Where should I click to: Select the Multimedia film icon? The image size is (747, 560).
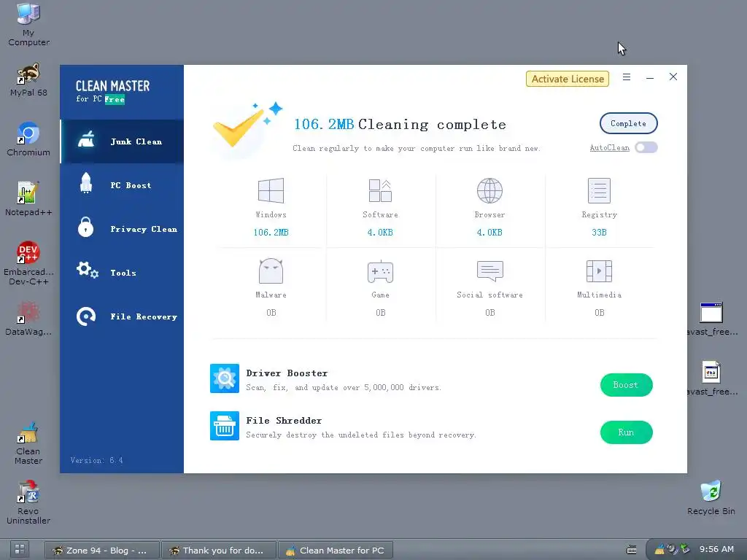click(600, 271)
